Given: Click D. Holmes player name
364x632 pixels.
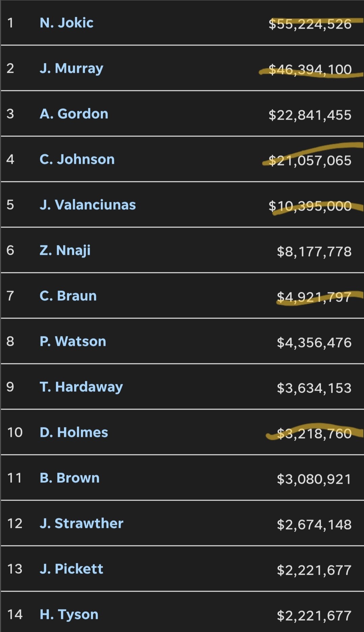Looking at the screenshot, I should 74,432.
